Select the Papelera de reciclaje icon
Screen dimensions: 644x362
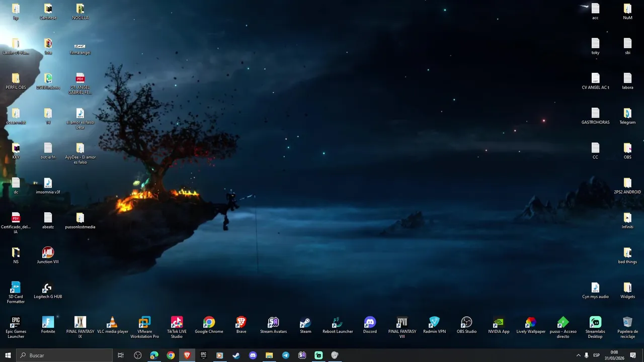(x=627, y=327)
